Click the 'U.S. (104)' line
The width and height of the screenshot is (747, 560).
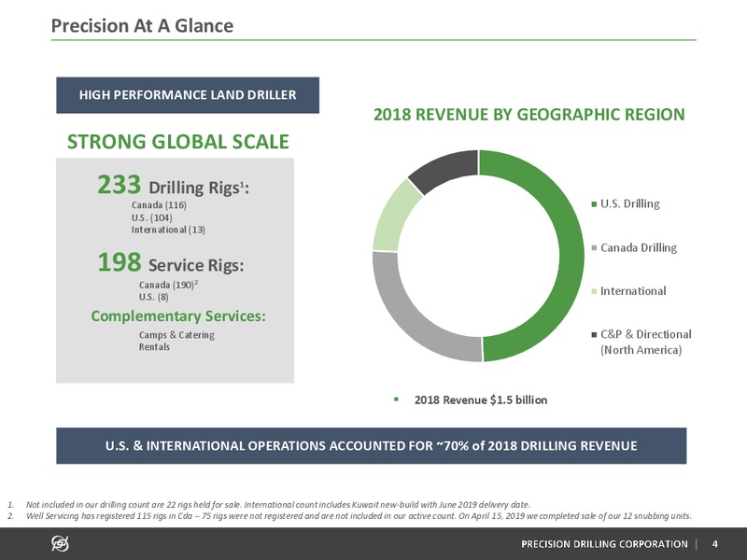pyautogui.click(x=151, y=217)
